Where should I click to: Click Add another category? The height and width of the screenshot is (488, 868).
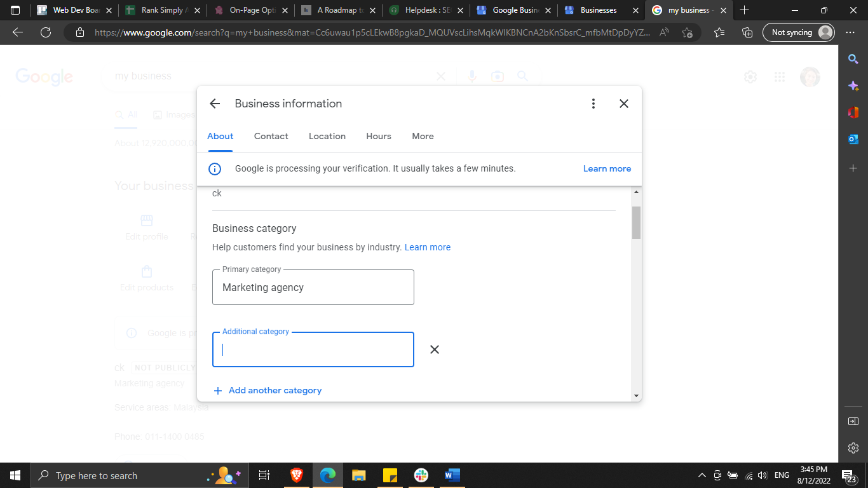pos(275,390)
